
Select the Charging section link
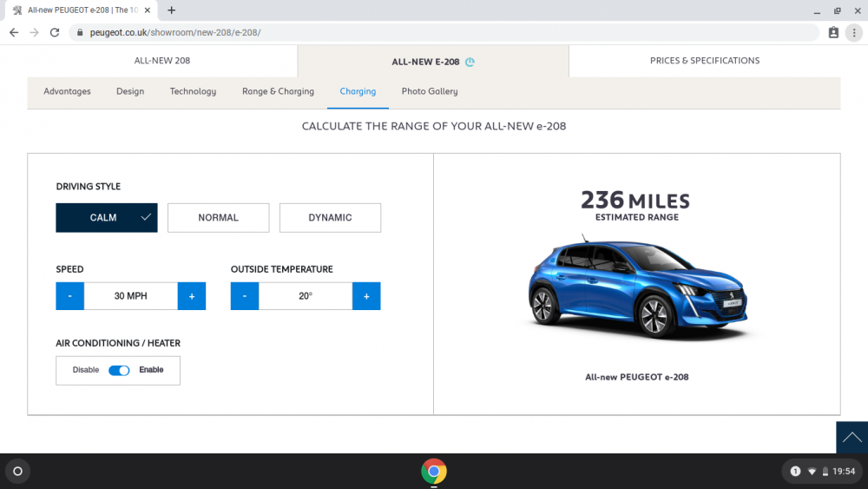click(x=358, y=91)
